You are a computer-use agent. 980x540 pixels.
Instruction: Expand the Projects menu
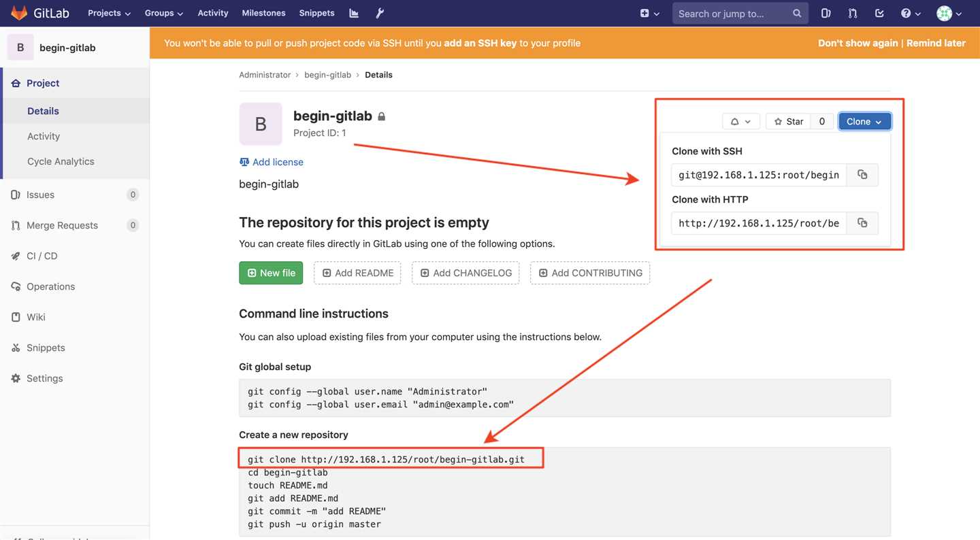pos(109,13)
